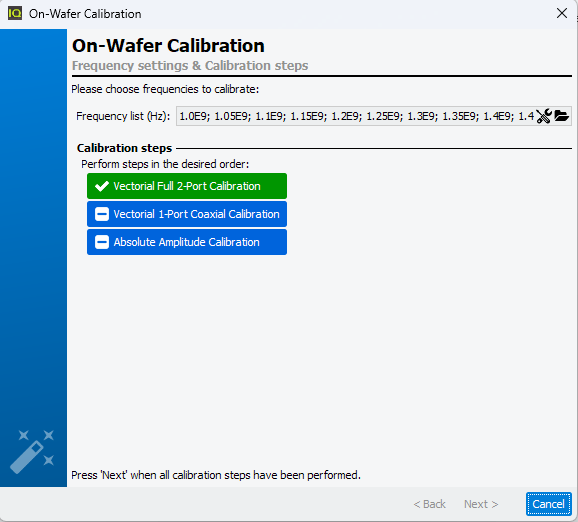Click the magic wand wizard icon
The height and width of the screenshot is (522, 578).
(x=32, y=452)
